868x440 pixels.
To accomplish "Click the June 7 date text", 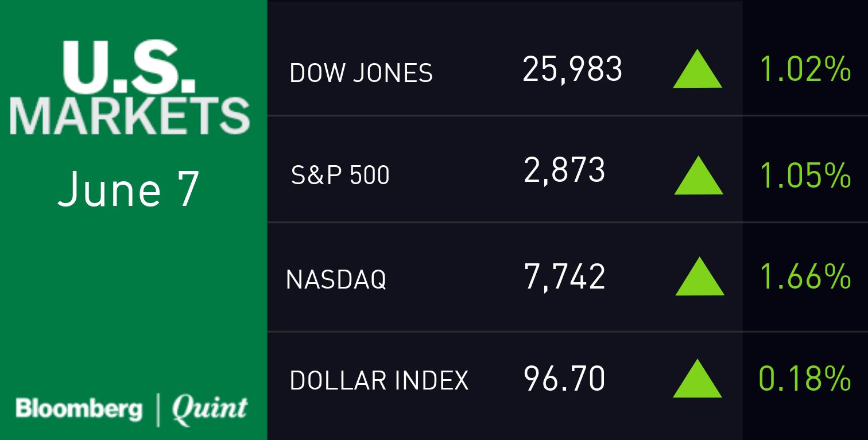I will [x=128, y=189].
